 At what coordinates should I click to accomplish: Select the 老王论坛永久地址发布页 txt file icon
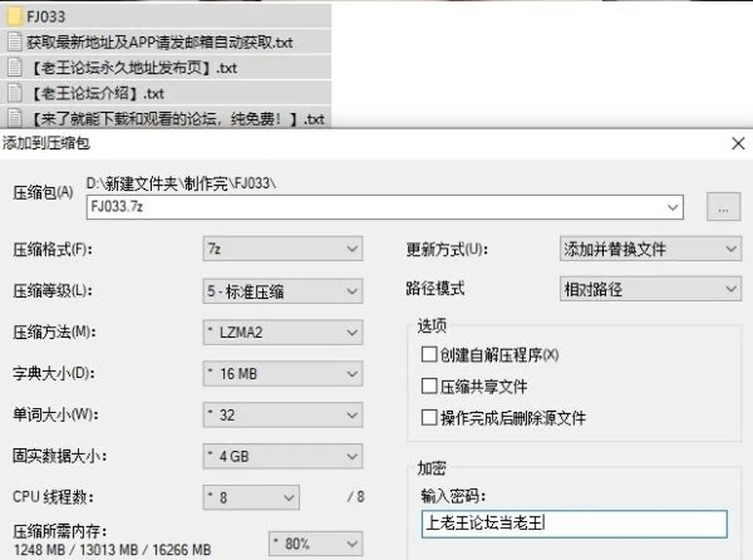[x=15, y=67]
